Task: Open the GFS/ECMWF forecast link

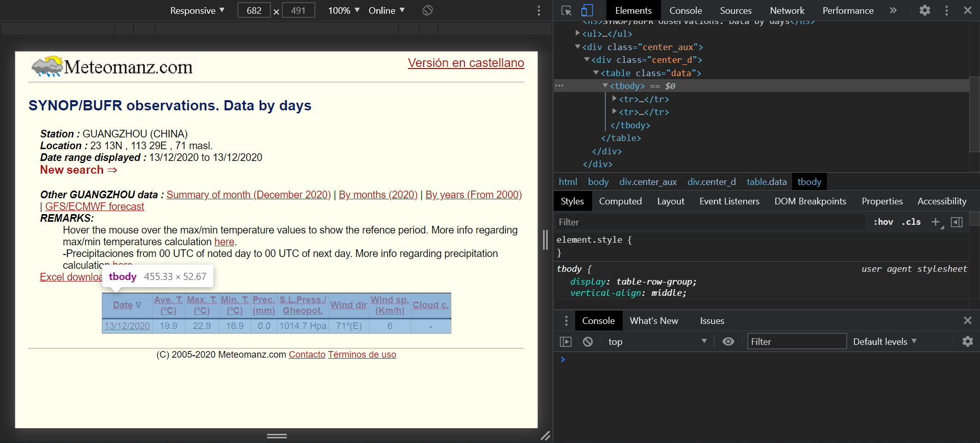Action: [94, 206]
